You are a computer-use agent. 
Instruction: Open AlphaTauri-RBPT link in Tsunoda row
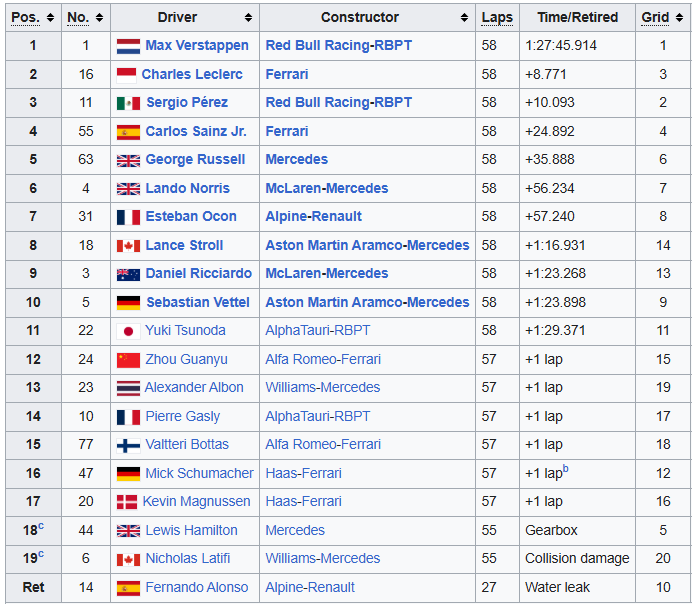pos(318,330)
